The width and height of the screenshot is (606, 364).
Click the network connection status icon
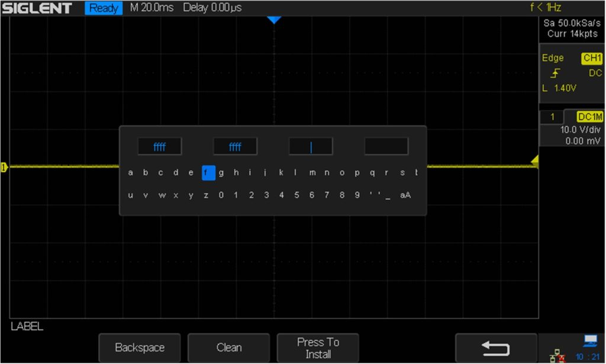tap(557, 356)
